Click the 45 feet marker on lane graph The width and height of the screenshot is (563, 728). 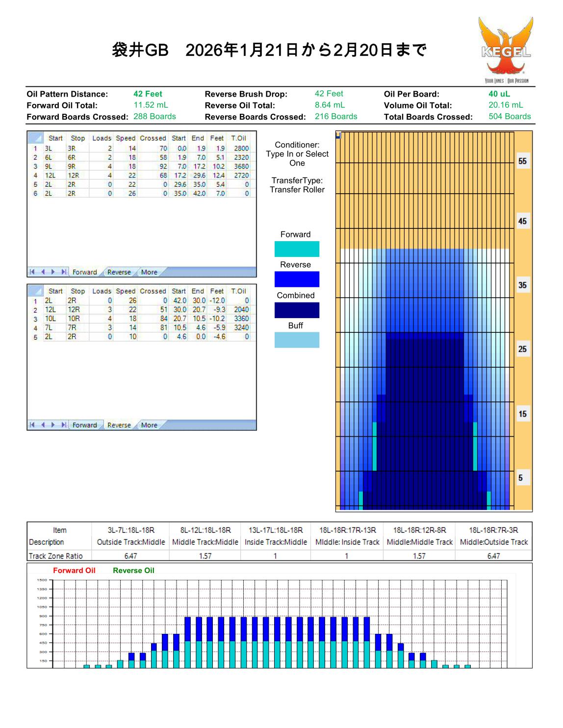(522, 221)
